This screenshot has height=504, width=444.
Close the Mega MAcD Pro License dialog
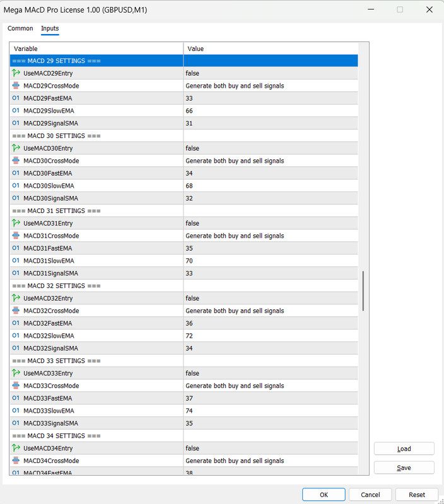pyautogui.click(x=429, y=9)
